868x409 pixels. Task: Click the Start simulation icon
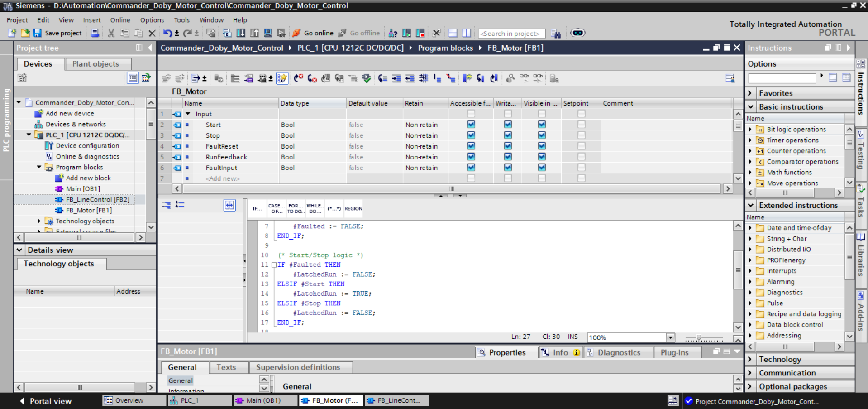pos(268,33)
